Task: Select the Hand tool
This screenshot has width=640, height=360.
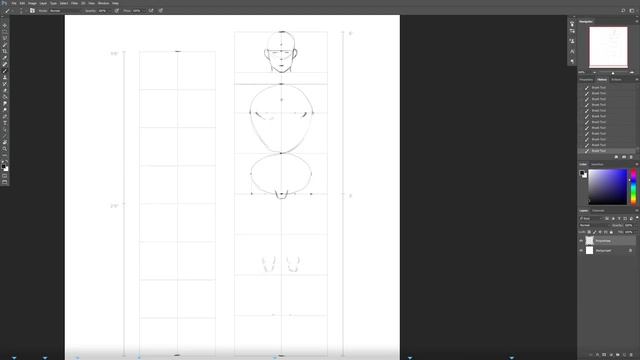Action: 5,142
